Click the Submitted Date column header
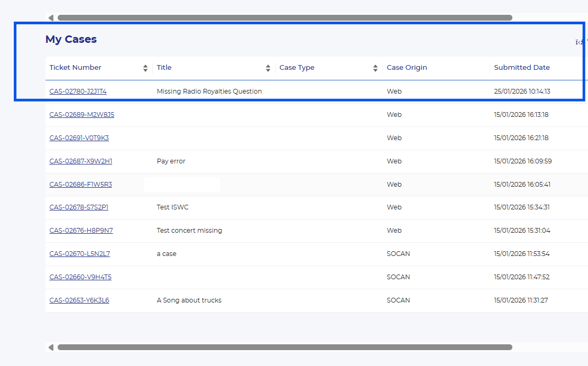 tap(521, 68)
